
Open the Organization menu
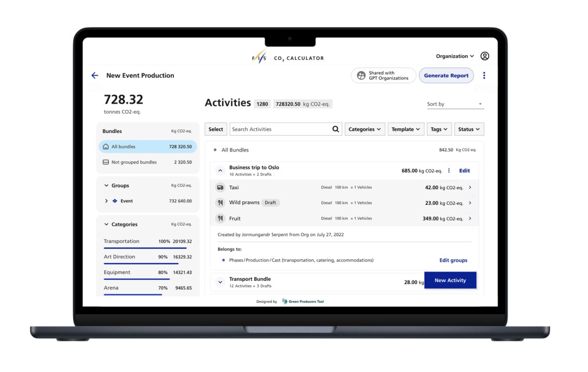(455, 56)
